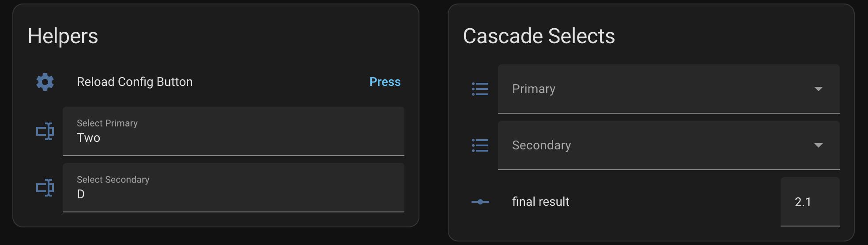The width and height of the screenshot is (868, 245).
Task: Click the Reload Config Button label
Action: 135,82
